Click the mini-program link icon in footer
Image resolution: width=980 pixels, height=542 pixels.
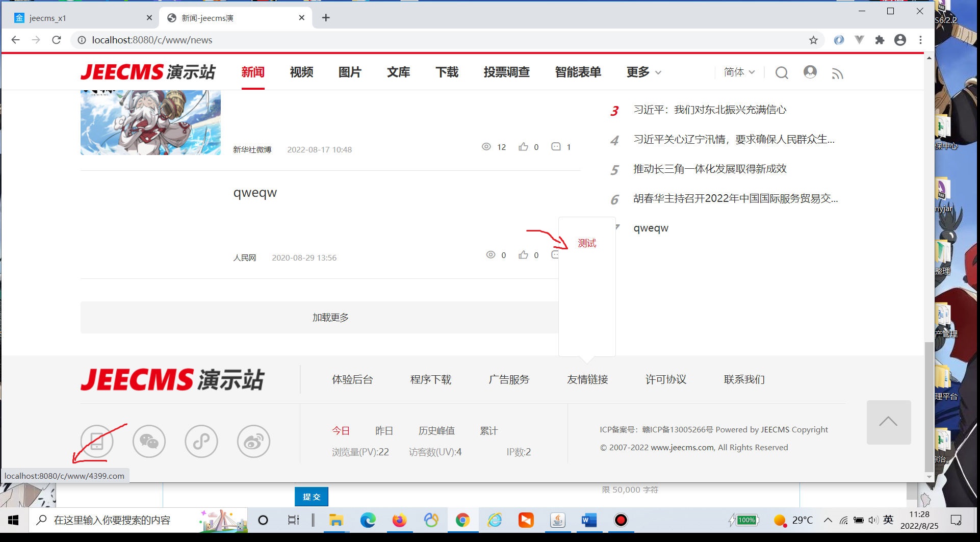[201, 442]
